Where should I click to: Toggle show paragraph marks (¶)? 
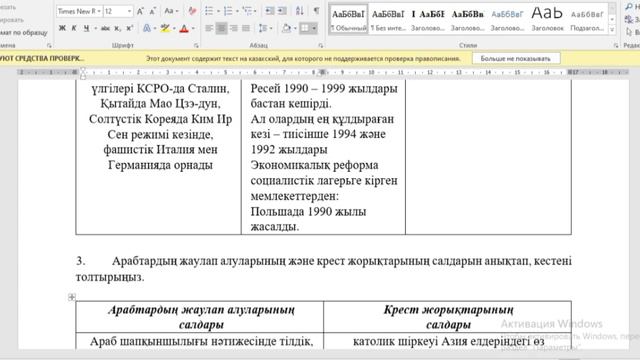click(x=316, y=11)
